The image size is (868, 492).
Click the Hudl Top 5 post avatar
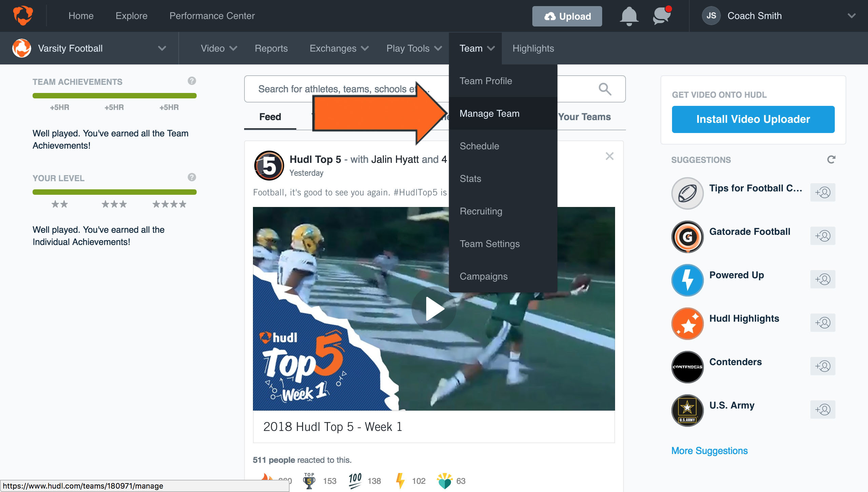coord(269,166)
